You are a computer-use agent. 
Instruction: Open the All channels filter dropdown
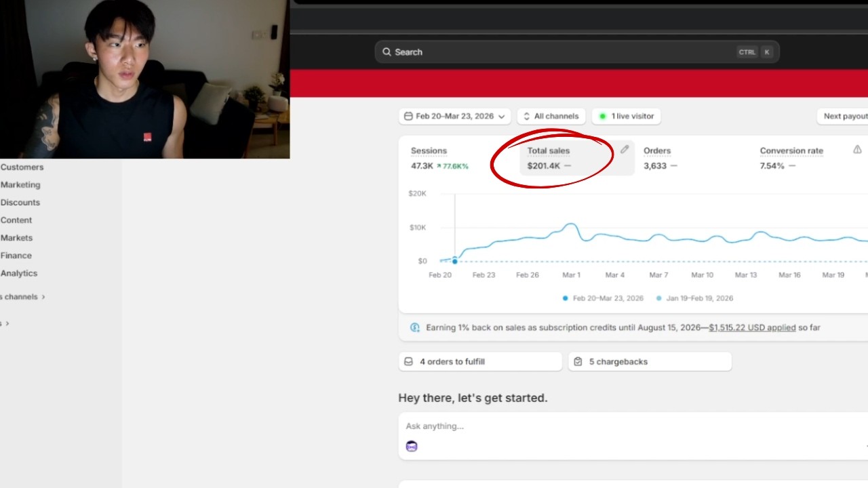551,116
